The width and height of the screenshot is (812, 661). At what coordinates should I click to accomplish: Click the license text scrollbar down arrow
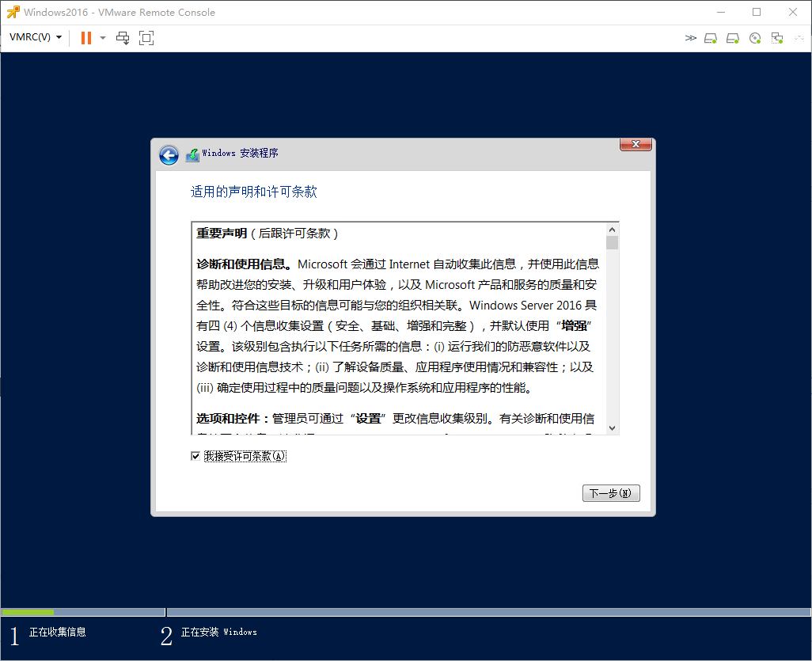(x=612, y=428)
